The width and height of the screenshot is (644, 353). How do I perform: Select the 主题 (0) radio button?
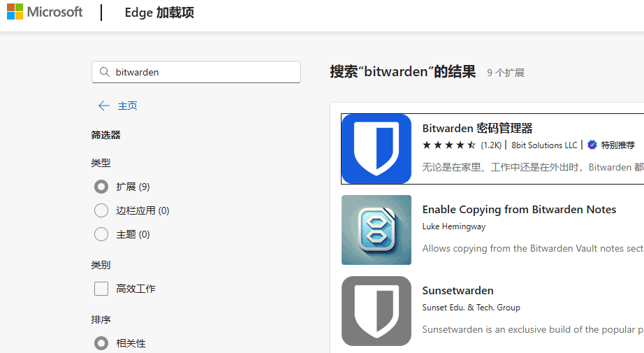tap(101, 234)
